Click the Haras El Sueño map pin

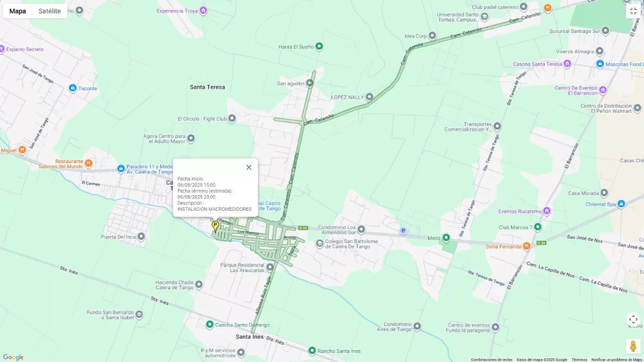coord(319,46)
